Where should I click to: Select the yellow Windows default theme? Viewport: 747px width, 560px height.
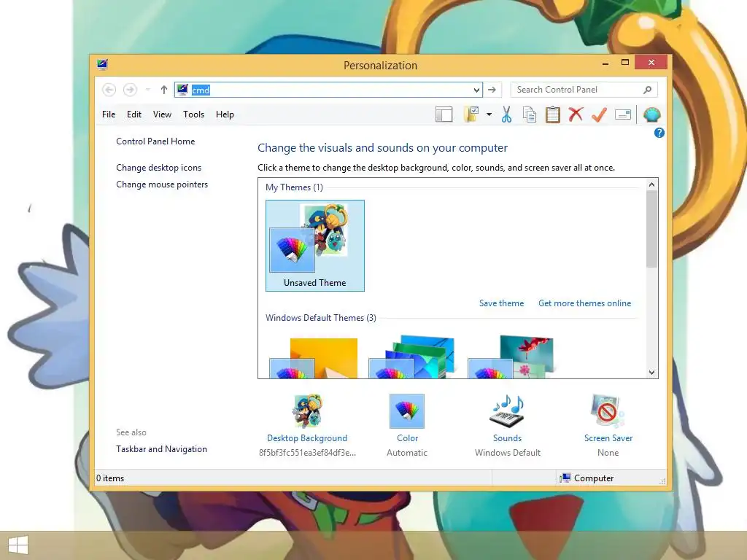(x=314, y=357)
